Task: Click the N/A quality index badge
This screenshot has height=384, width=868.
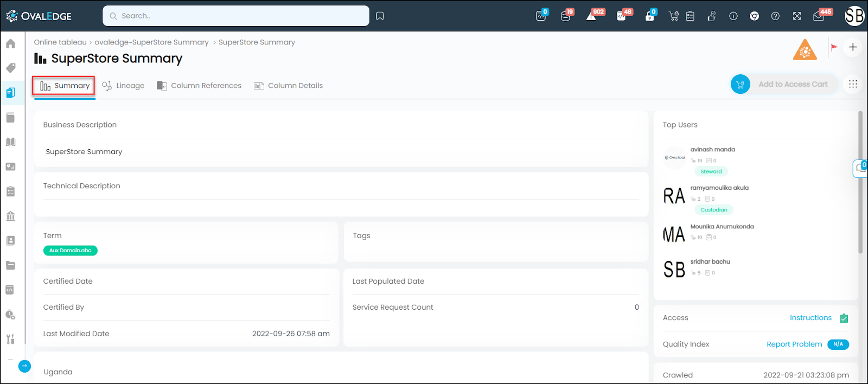Action: 838,344
